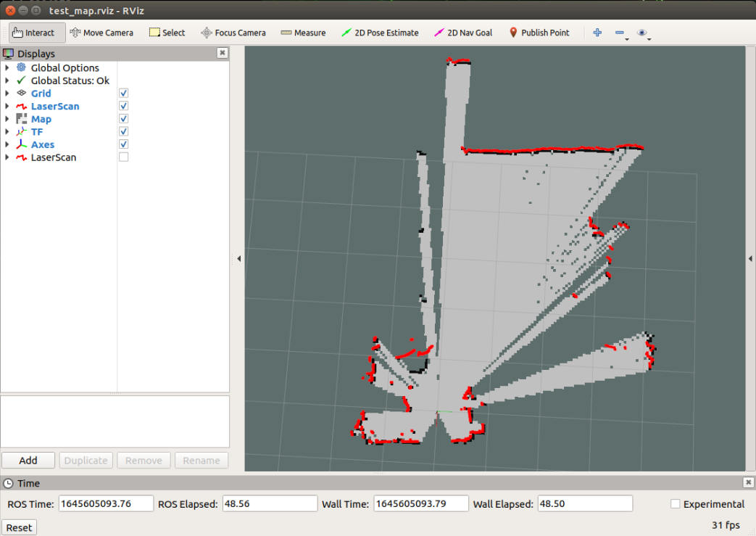Expand the Global Options tree item
The height and width of the screenshot is (536, 756).
click(x=7, y=68)
